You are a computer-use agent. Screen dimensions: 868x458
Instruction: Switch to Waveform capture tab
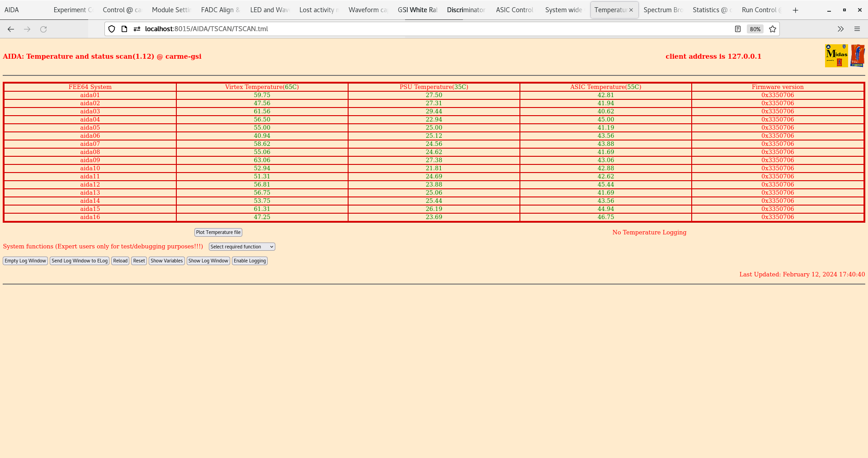(x=368, y=10)
